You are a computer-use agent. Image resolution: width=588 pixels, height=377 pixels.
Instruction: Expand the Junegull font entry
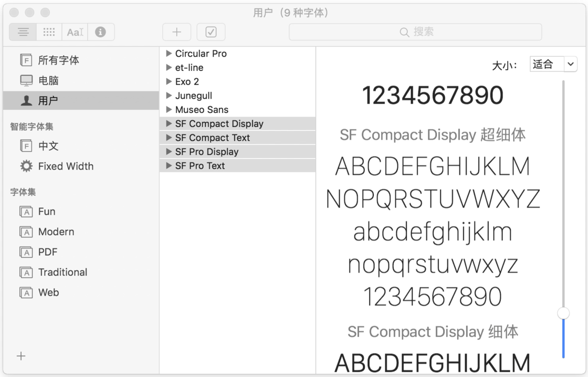169,96
